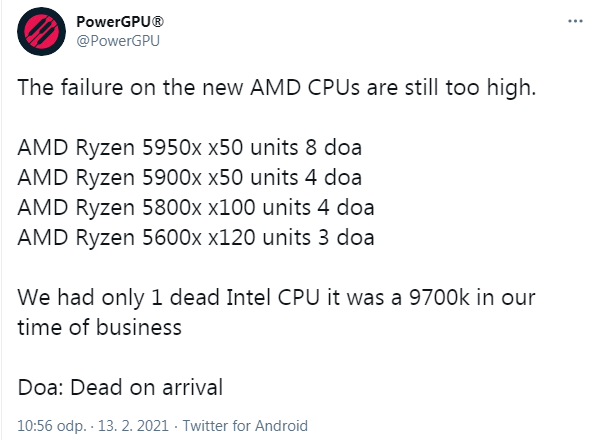
Task: Click the 9700k model text
Action: (x=439, y=297)
